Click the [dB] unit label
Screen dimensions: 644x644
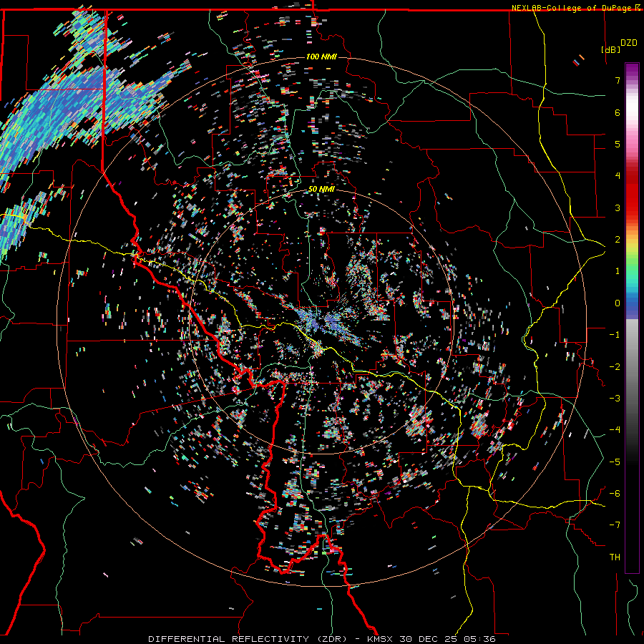(x=610, y=49)
